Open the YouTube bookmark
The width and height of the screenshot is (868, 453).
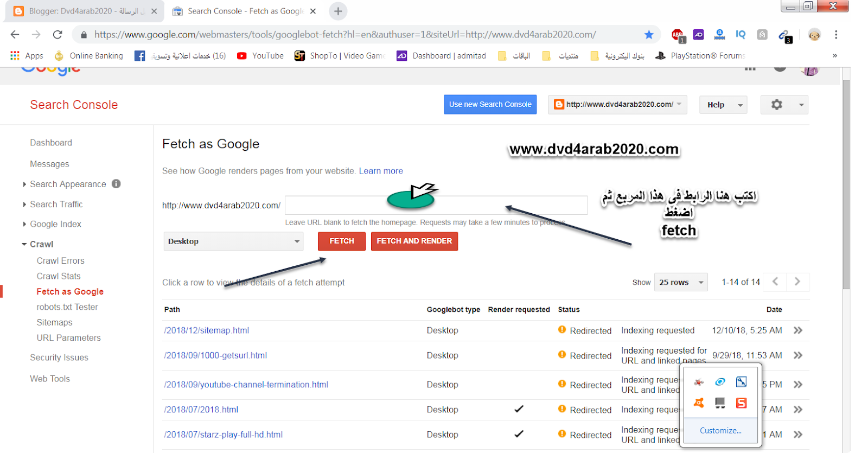tap(260, 55)
